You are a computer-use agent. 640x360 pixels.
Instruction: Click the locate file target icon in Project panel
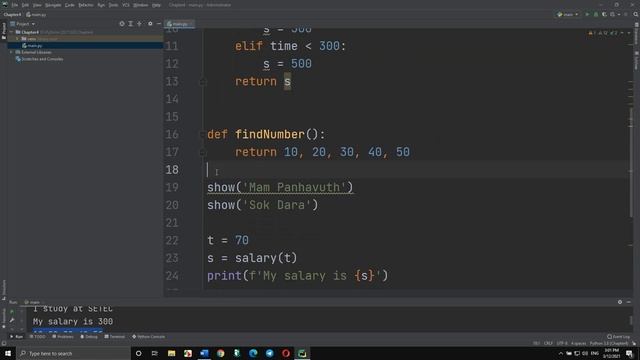(x=122, y=24)
